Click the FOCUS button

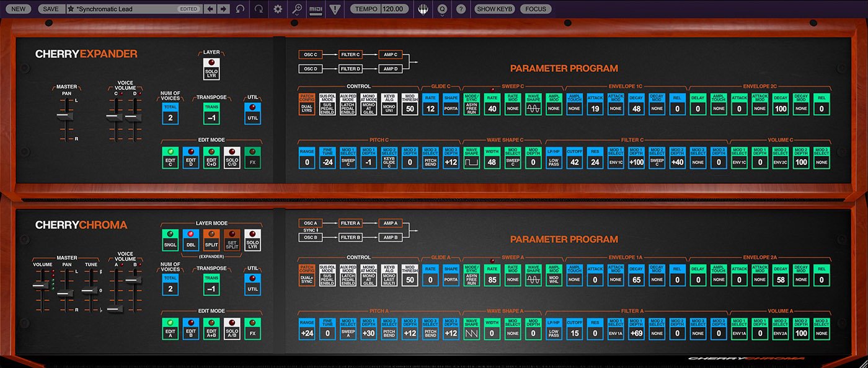tap(536, 9)
